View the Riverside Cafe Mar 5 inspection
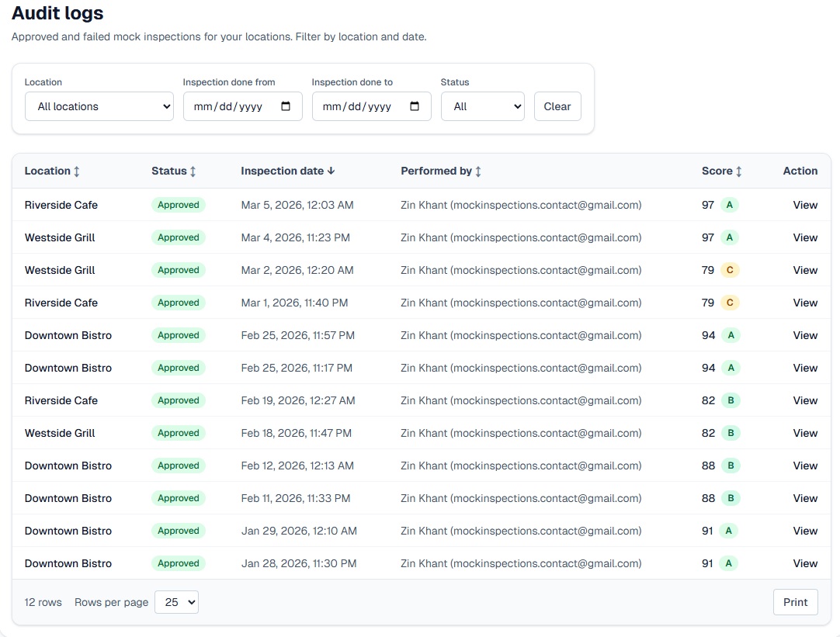 coord(805,205)
